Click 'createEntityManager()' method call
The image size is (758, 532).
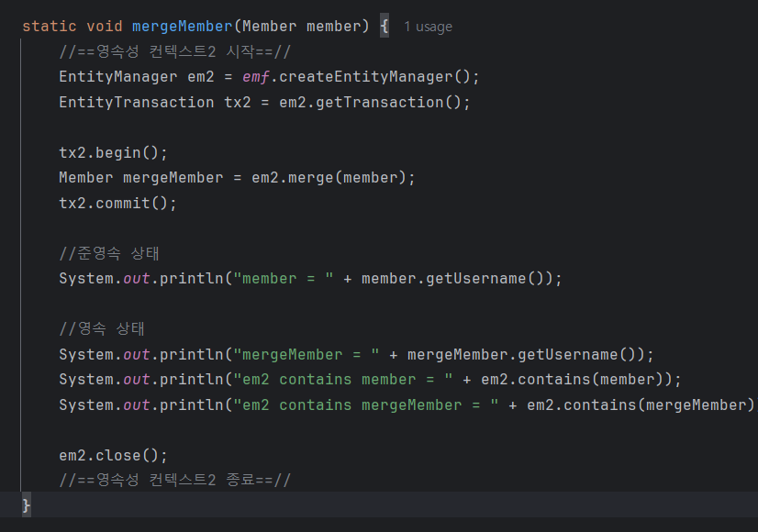[x=374, y=77]
